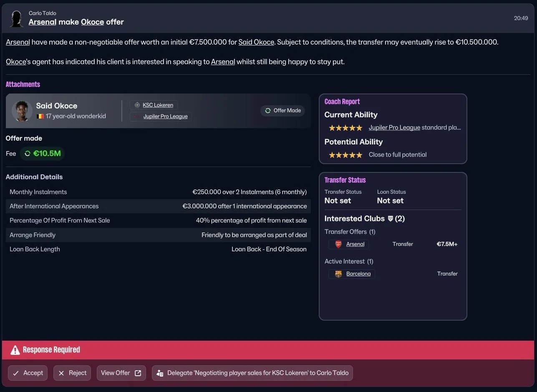Click the Coach Report panel heading

pos(342,101)
